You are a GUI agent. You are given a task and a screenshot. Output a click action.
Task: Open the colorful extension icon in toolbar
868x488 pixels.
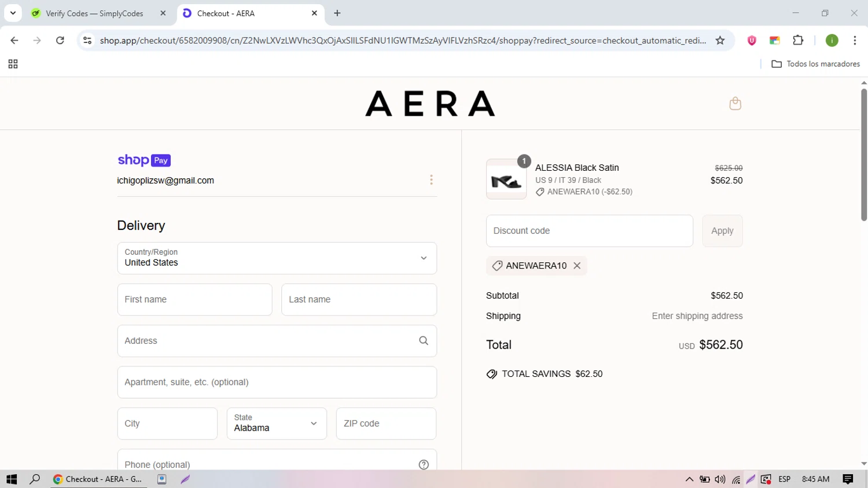pos(774,41)
